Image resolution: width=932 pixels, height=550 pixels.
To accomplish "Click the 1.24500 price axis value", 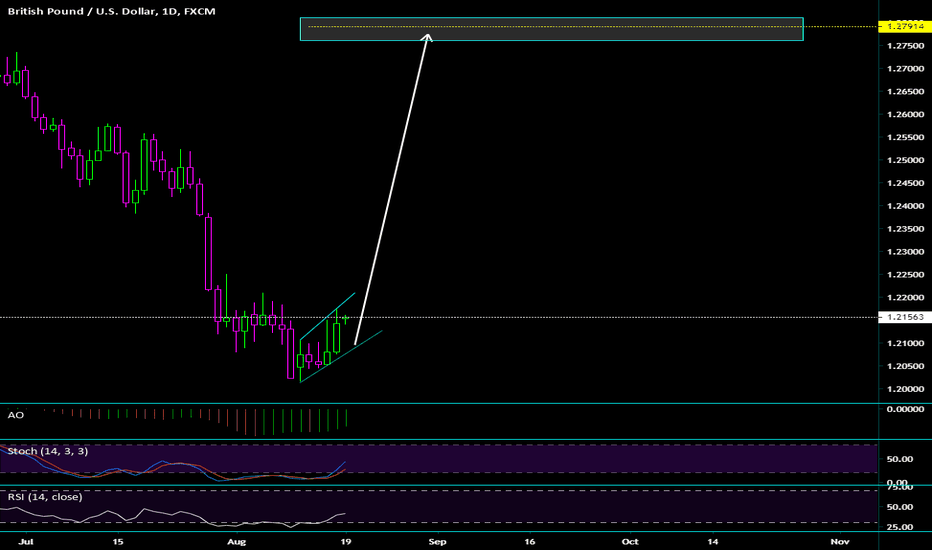I will pyautogui.click(x=905, y=183).
